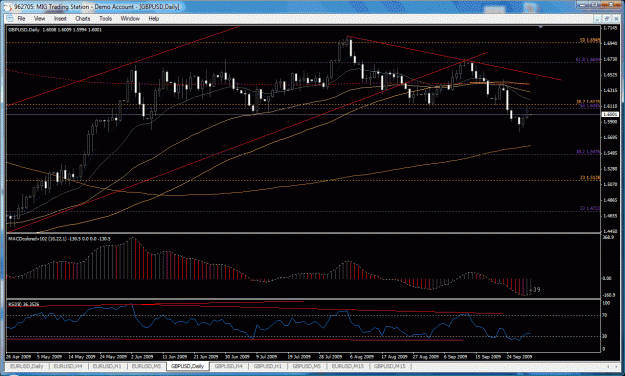Open the Insert menu

[x=60, y=19]
